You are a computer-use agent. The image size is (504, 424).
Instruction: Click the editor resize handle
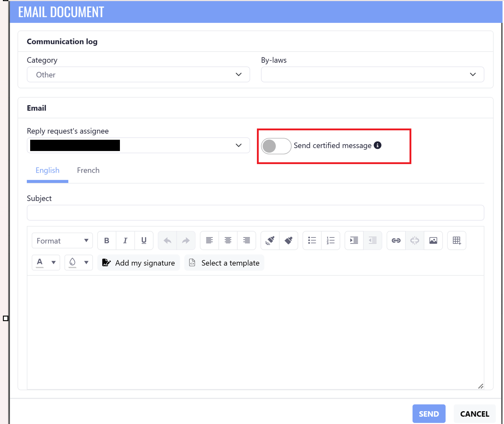[481, 386]
